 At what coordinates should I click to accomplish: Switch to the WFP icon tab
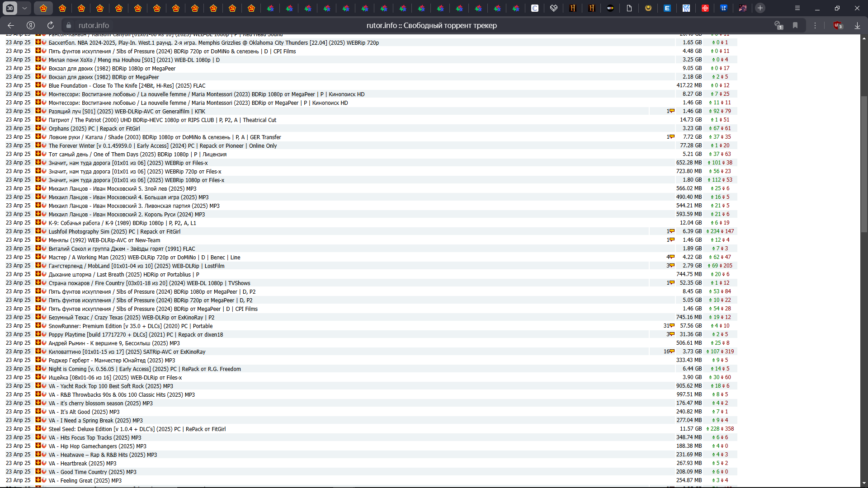click(610, 8)
